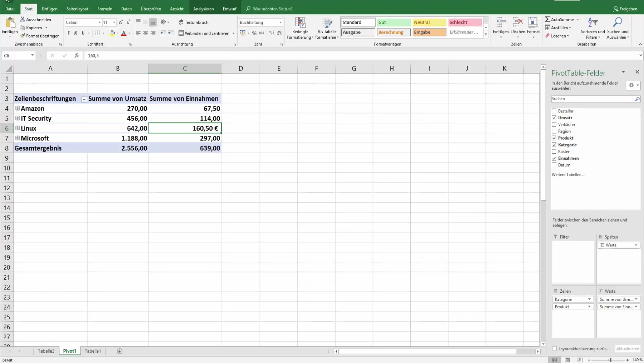
Task: Open Bedingte Formatierung menu
Action: pyautogui.click(x=300, y=28)
